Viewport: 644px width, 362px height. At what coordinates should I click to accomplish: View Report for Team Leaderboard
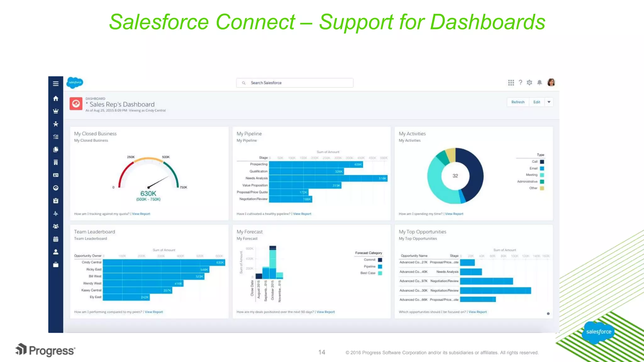(x=154, y=312)
